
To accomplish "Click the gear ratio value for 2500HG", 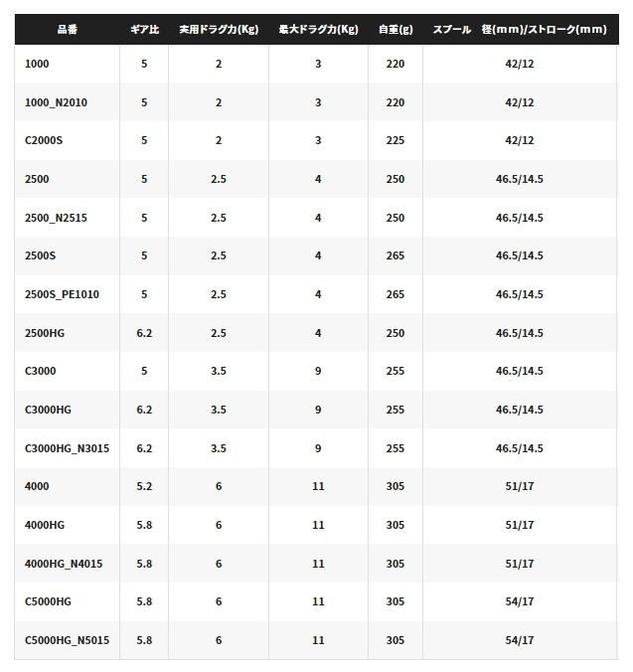I will 144,333.
